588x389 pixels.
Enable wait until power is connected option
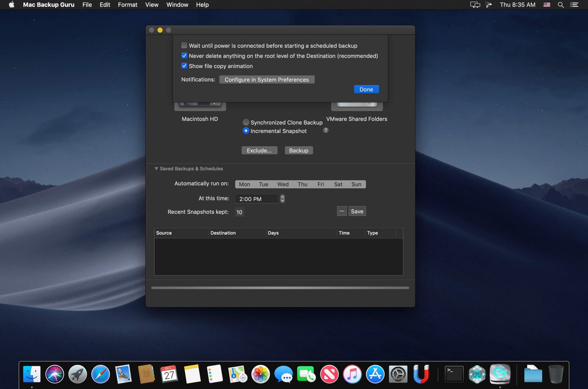tap(184, 45)
